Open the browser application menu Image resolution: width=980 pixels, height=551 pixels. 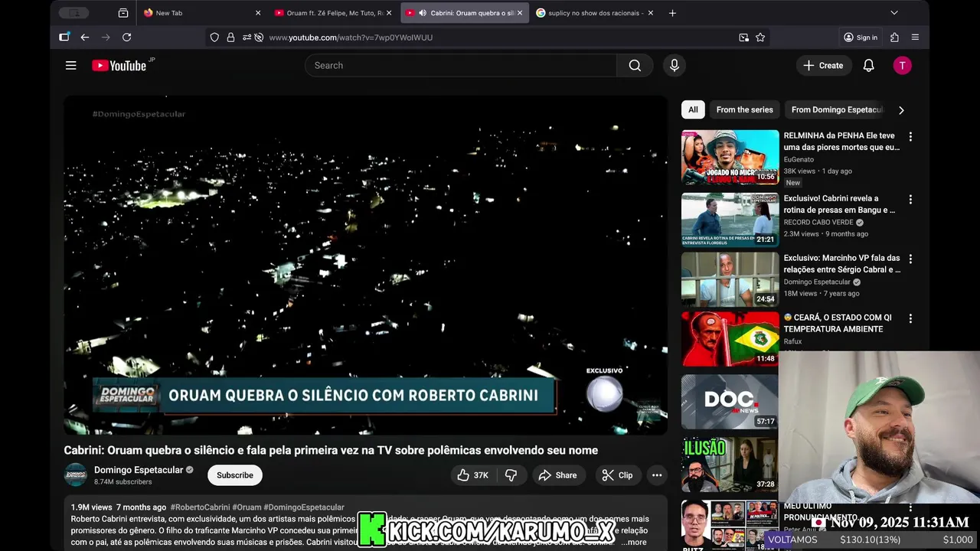click(x=915, y=37)
